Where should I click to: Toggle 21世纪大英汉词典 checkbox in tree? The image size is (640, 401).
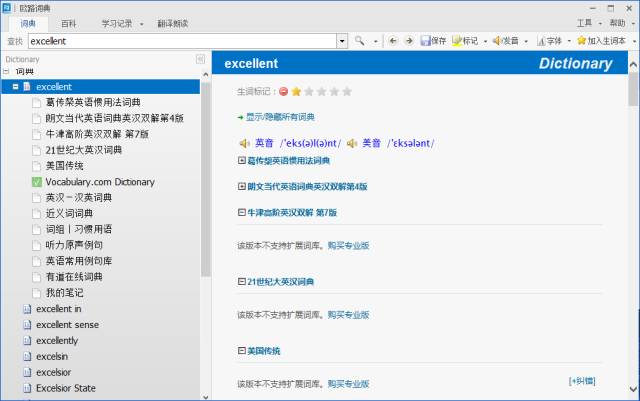[x=37, y=150]
